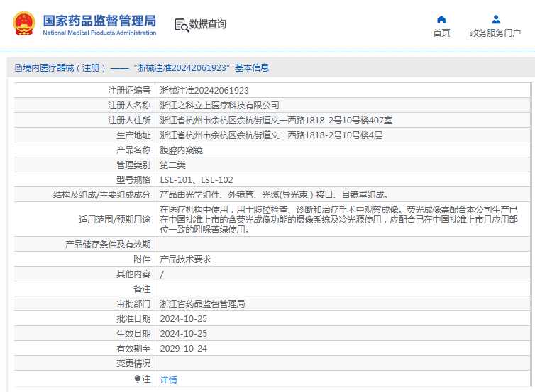Image resolution: width=535 pixels, height=392 pixels.
Task: Click the 其他内容 label
Action: click(x=133, y=274)
